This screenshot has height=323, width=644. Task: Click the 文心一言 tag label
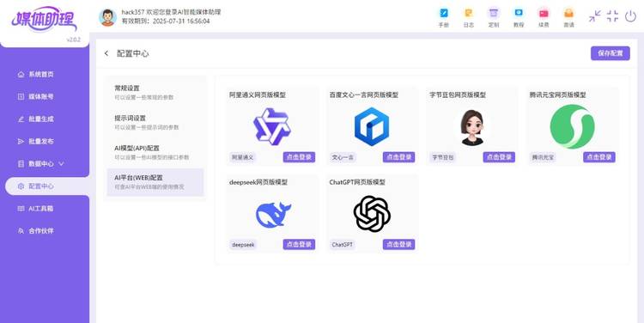(x=343, y=157)
